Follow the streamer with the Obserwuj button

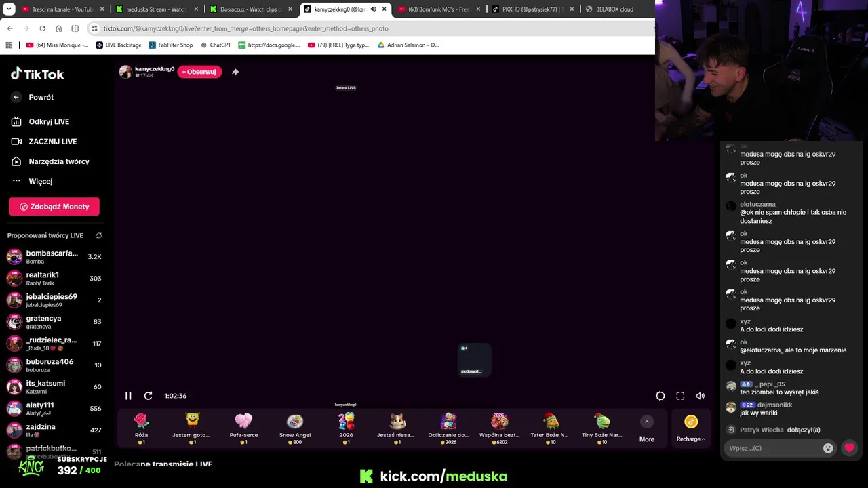pyautogui.click(x=199, y=72)
